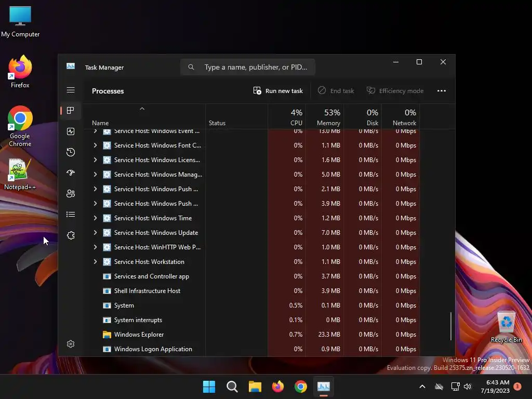Expand Service Host: Windows Font Cache row
532x399 pixels.
[x=96, y=145]
